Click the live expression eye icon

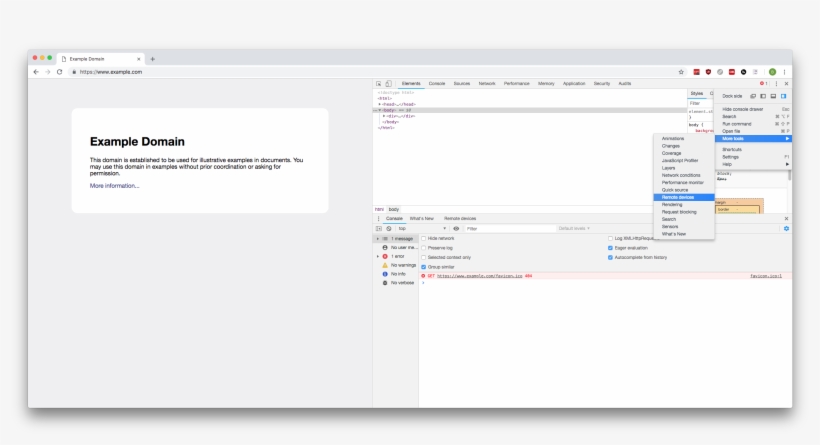tap(457, 229)
